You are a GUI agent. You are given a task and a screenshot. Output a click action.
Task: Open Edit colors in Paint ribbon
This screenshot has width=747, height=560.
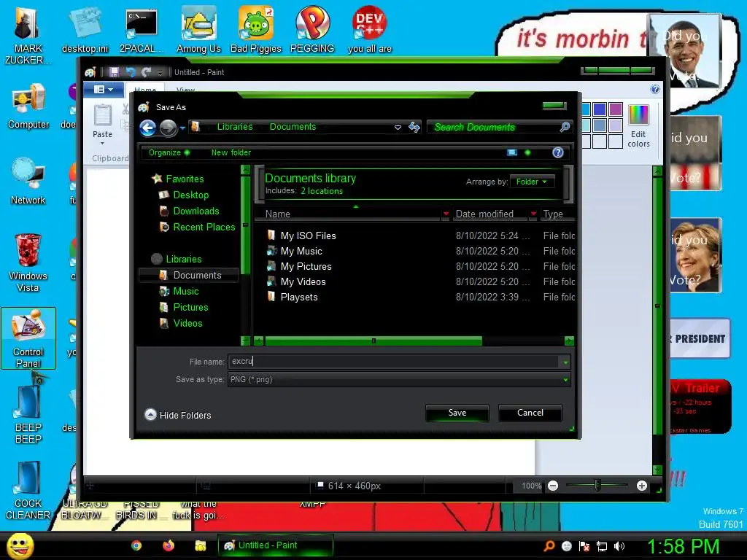tap(638, 126)
